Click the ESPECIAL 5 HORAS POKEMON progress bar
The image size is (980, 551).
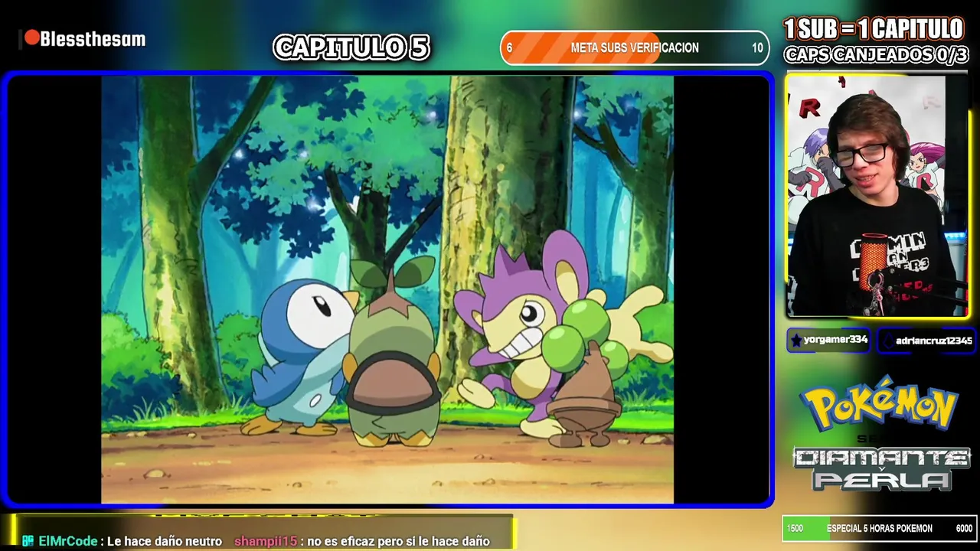click(879, 528)
